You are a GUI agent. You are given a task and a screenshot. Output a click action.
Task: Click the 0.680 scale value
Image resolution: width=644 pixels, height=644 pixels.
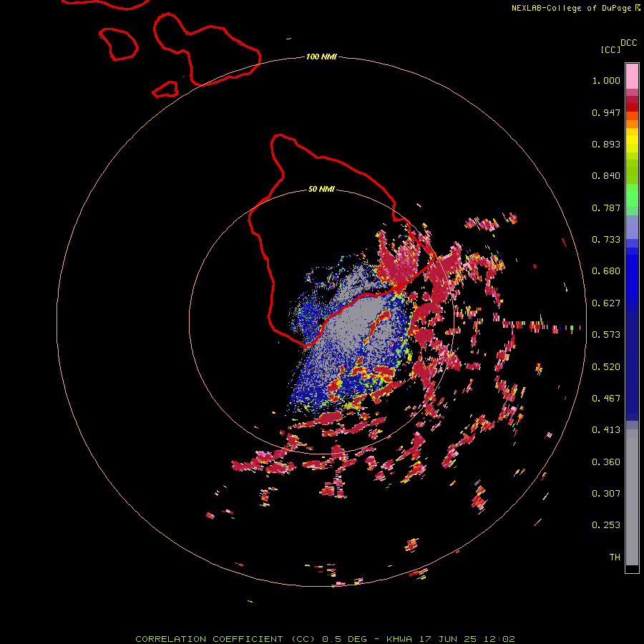(606, 271)
